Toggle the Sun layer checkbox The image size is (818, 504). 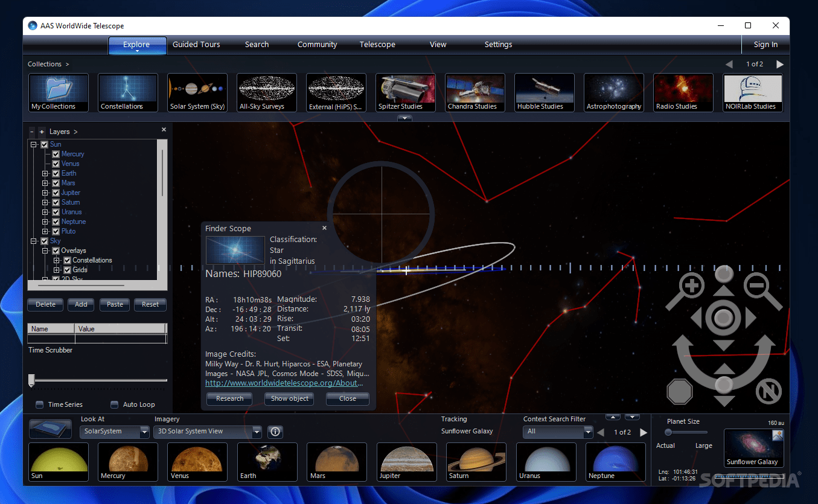44,144
